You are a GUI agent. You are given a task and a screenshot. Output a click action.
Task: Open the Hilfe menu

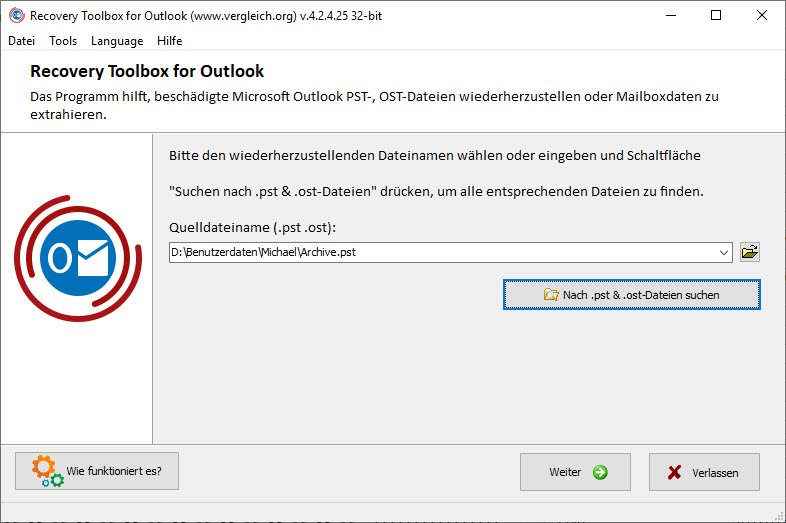click(169, 41)
